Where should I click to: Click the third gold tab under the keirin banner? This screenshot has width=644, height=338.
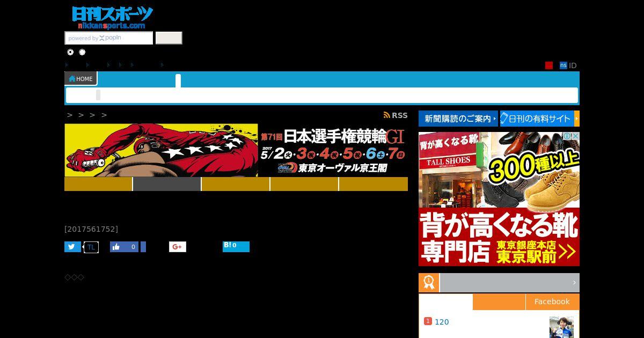click(x=236, y=184)
